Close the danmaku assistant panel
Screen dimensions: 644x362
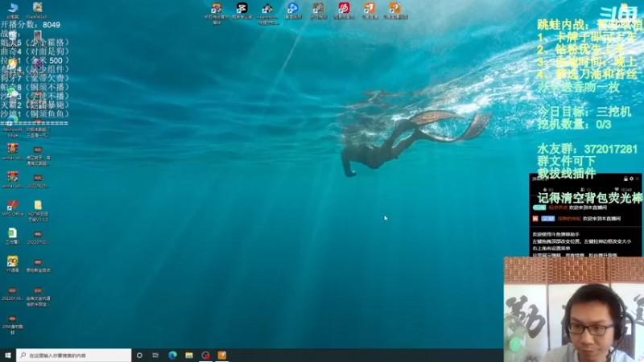tap(638, 179)
